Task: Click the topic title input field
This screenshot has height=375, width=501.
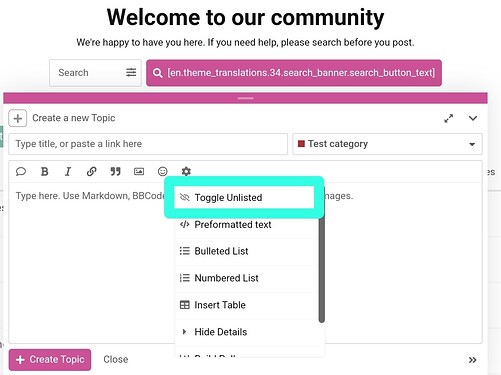Action: (148, 144)
